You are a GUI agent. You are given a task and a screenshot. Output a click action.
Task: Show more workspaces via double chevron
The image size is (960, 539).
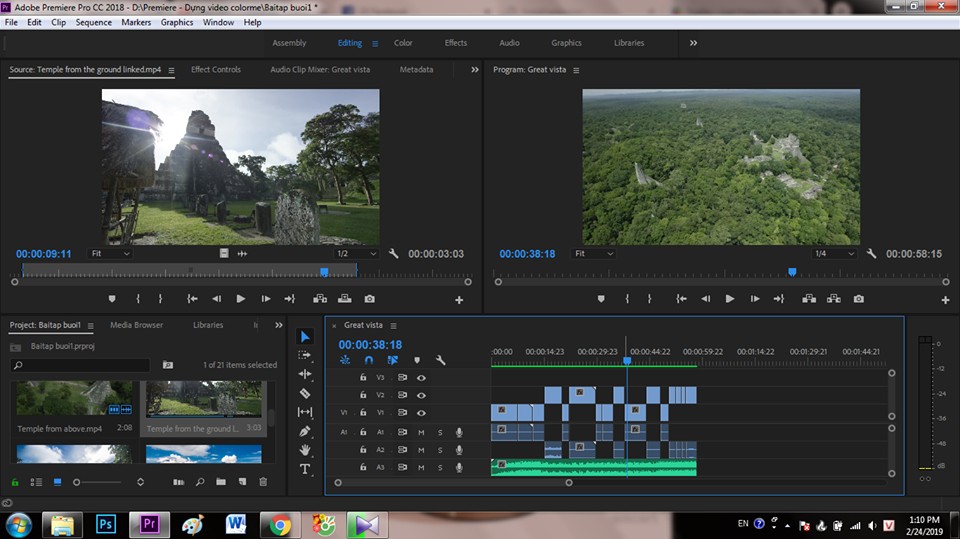pos(693,43)
